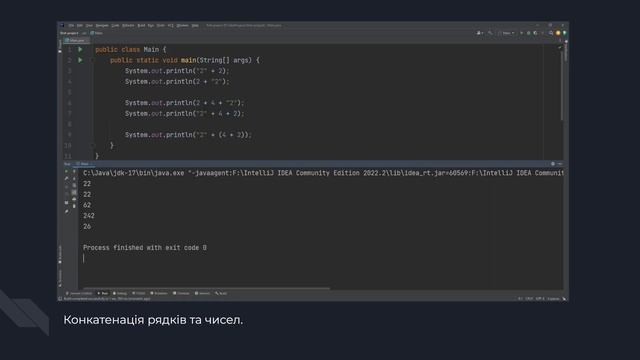Click the Run with Coverage icon
The image size is (640, 360).
[535, 33]
